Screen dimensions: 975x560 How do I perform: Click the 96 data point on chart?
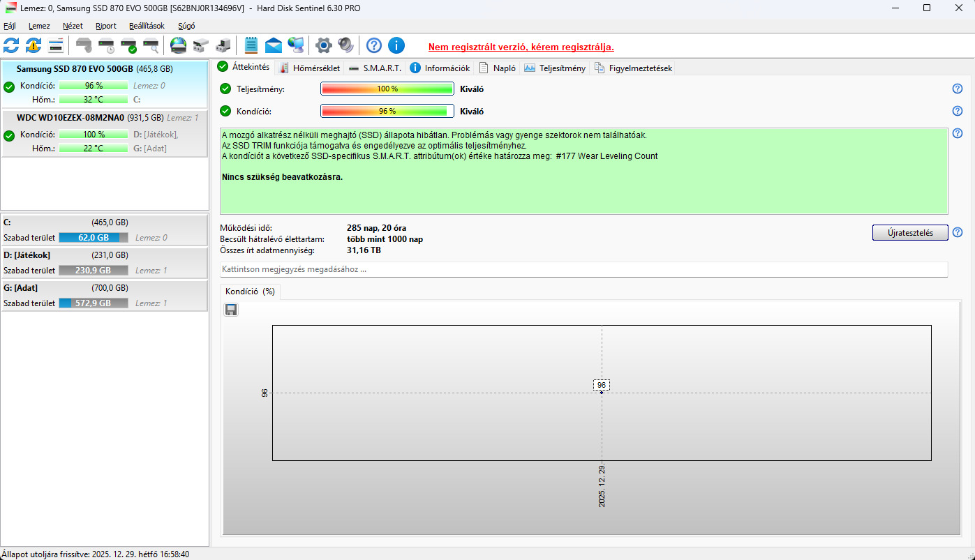[x=602, y=393]
